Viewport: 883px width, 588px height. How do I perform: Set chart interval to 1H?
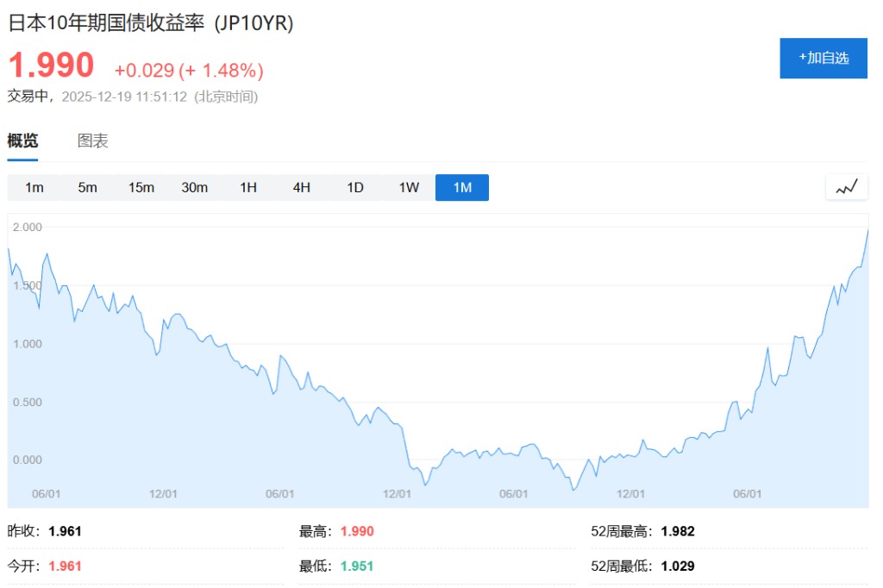248,188
